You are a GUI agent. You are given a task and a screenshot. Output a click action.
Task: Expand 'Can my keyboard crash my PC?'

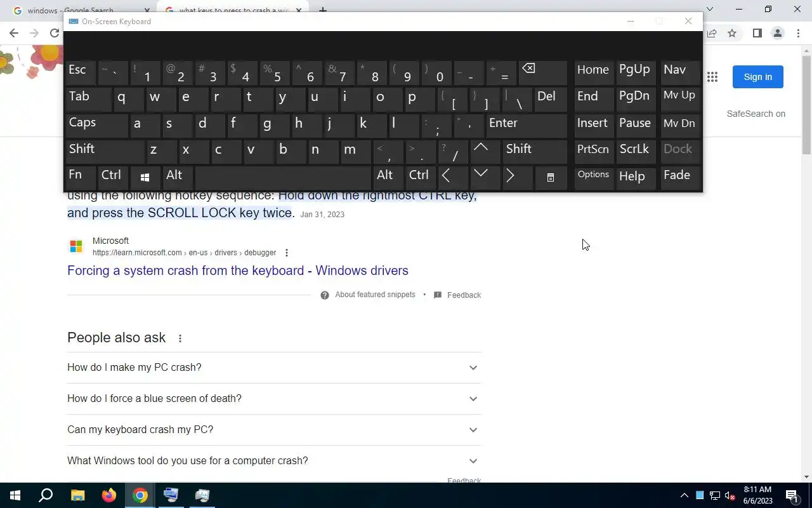point(274,430)
